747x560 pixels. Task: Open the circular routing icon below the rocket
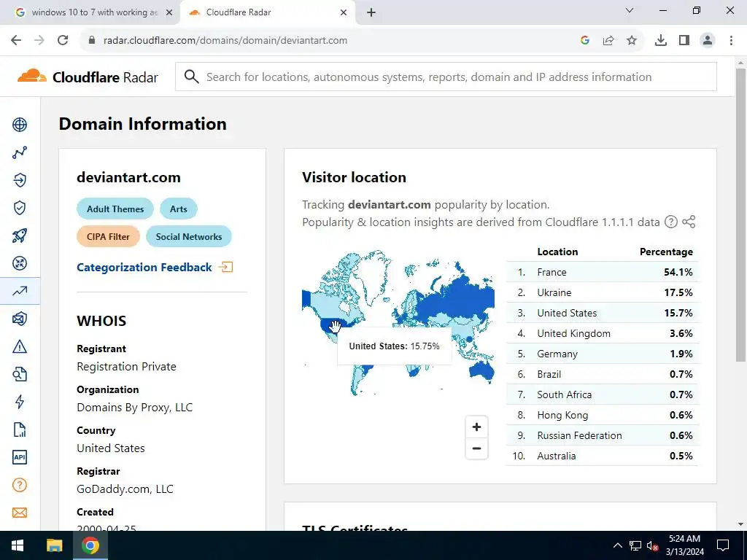point(20,263)
